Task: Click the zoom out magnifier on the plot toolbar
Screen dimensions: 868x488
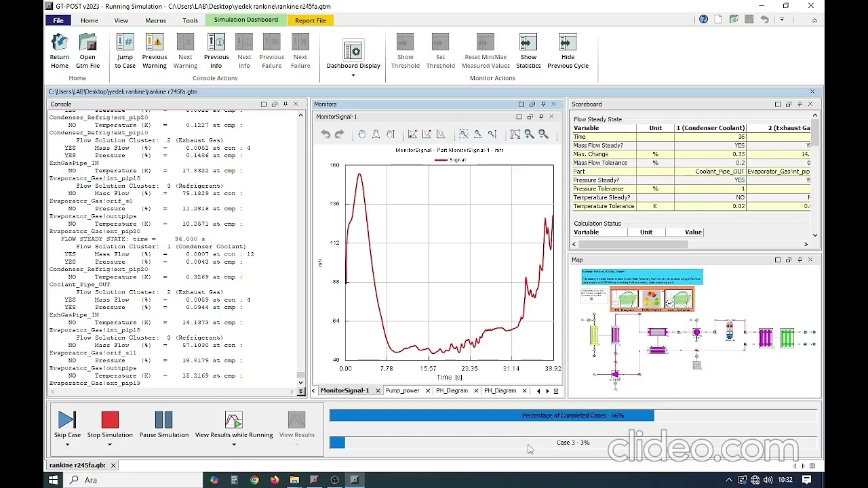Action: pyautogui.click(x=543, y=134)
